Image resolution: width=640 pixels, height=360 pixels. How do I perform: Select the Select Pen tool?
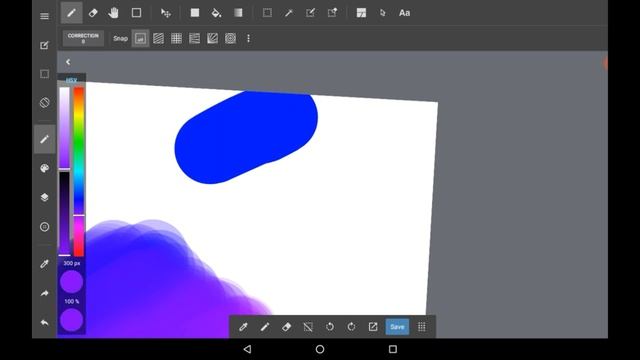(310, 13)
